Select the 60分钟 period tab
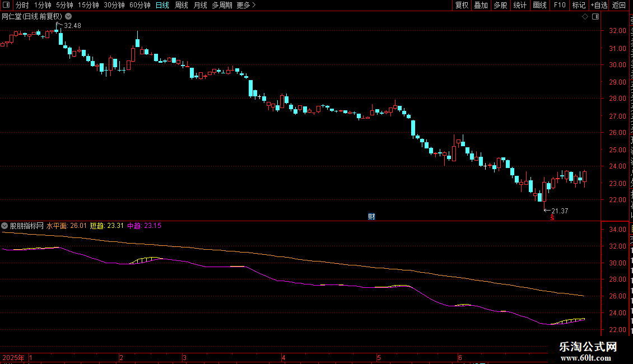 140,5
